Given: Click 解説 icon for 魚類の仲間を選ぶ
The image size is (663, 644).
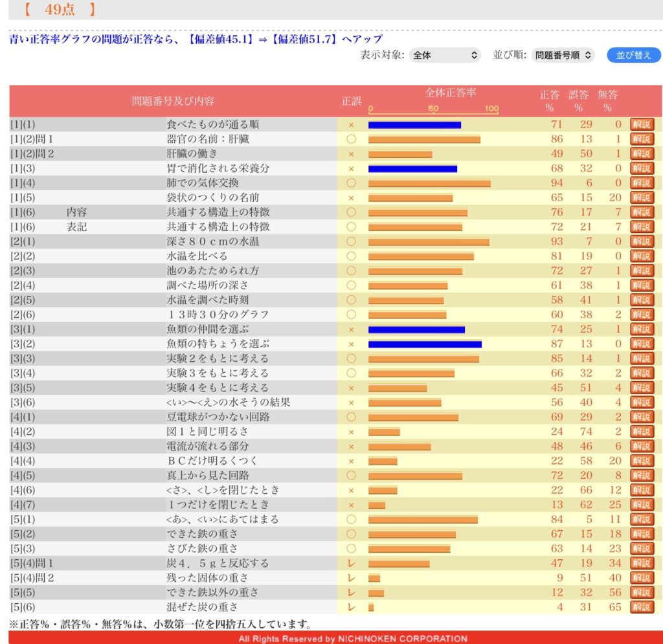Looking at the screenshot, I should [x=642, y=329].
